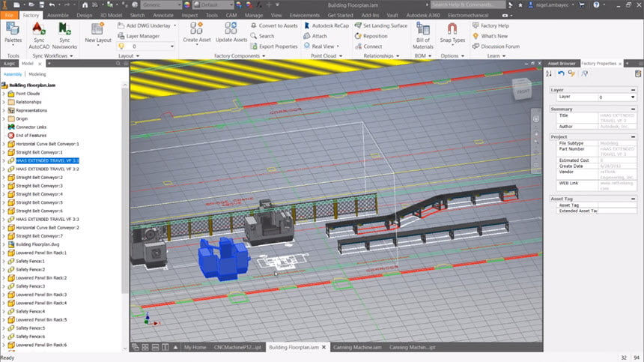This screenshot has width=644, height=362.
Task: Click Attach point cloud
Action: click(x=315, y=36)
